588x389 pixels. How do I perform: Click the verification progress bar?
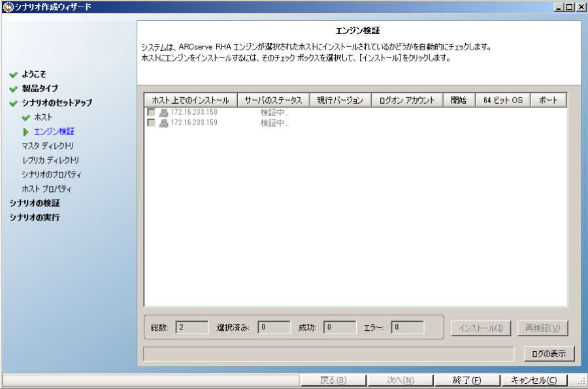pos(329,354)
